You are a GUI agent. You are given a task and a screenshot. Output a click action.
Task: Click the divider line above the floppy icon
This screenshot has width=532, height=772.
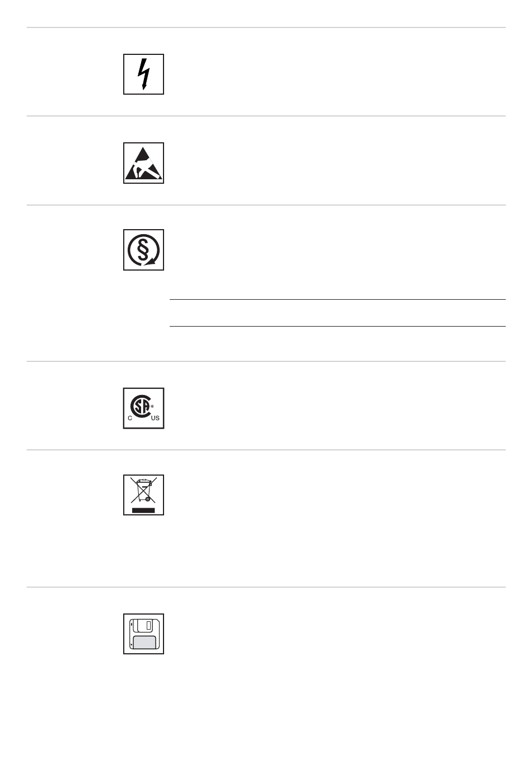267,587
